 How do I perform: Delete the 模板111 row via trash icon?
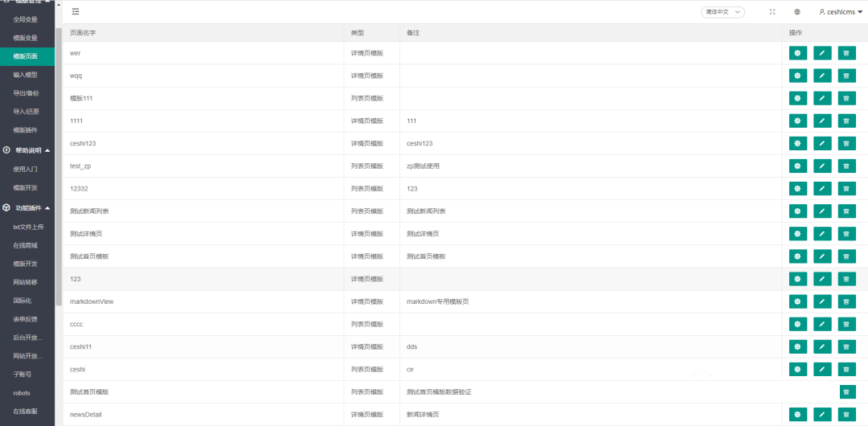coord(847,98)
